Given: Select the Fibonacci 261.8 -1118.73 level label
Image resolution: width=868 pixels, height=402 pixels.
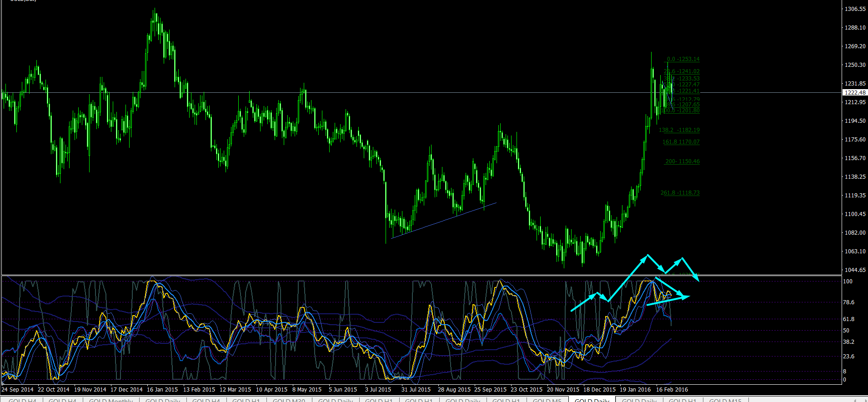Looking at the screenshot, I should (680, 193).
